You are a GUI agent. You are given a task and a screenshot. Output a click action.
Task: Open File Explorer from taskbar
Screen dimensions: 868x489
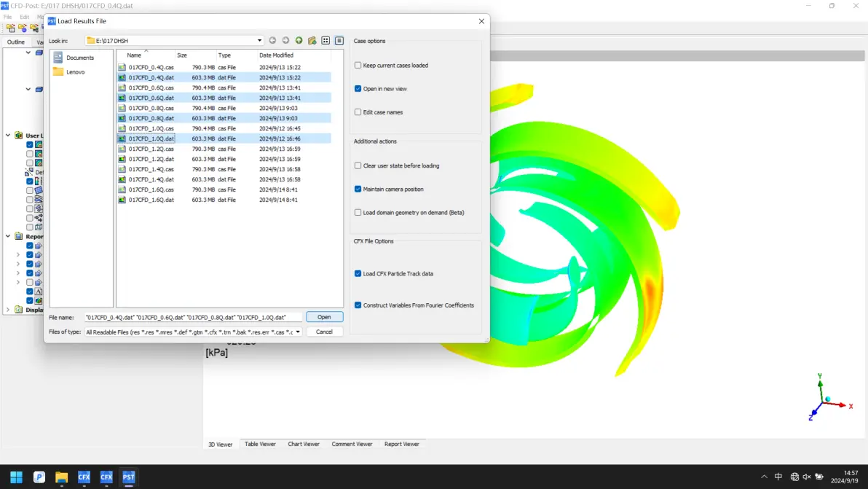point(61,477)
